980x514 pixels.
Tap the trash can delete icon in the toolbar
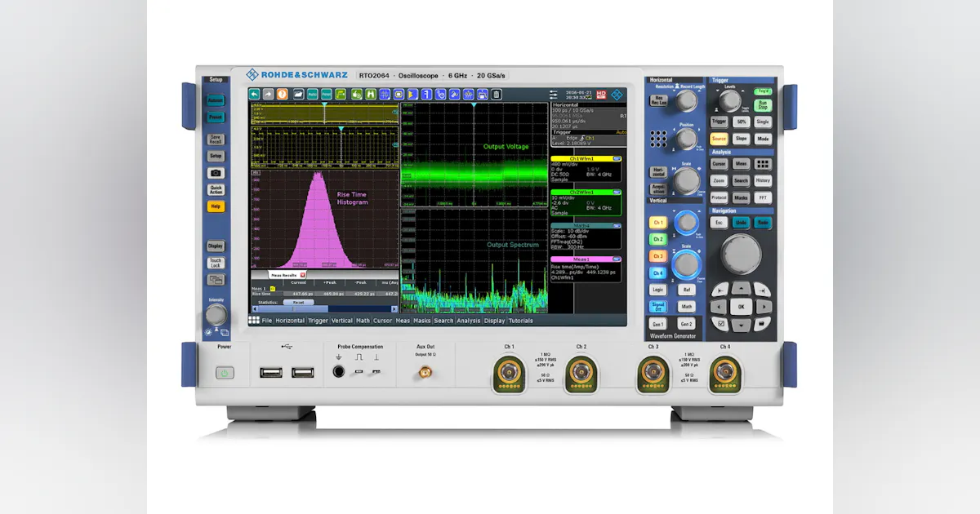tap(497, 95)
